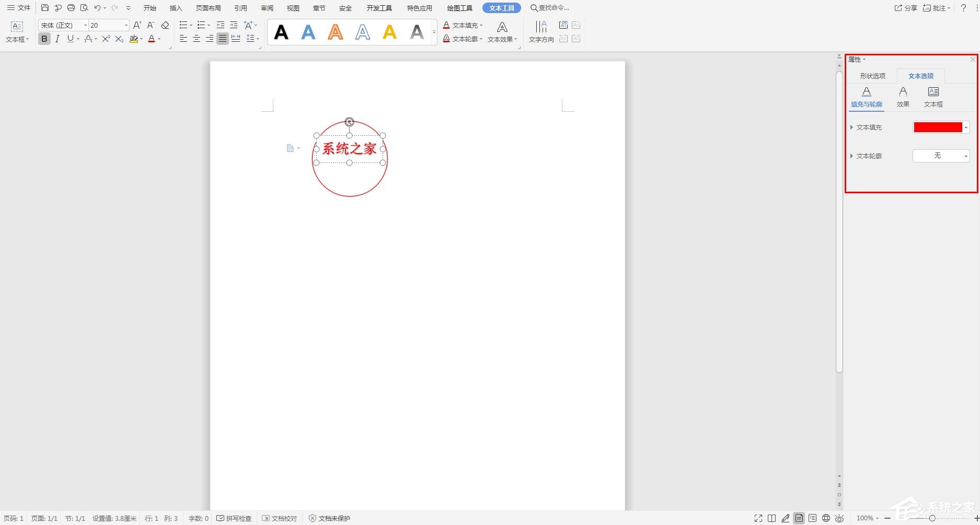Toggle bold formatting on selected text
Viewport: 980px width, 525px height.
tap(44, 38)
